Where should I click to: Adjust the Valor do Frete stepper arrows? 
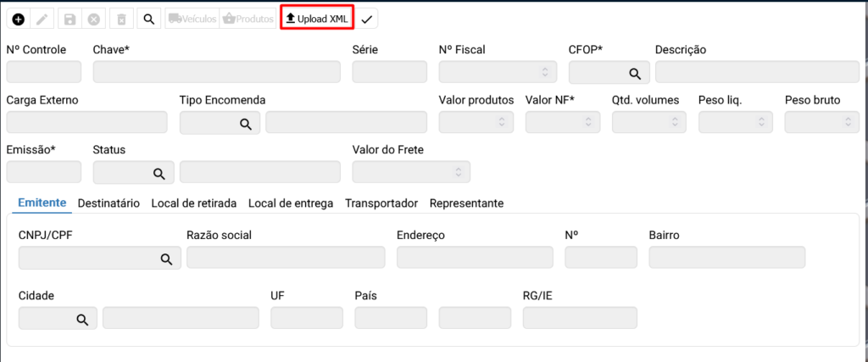(x=459, y=172)
